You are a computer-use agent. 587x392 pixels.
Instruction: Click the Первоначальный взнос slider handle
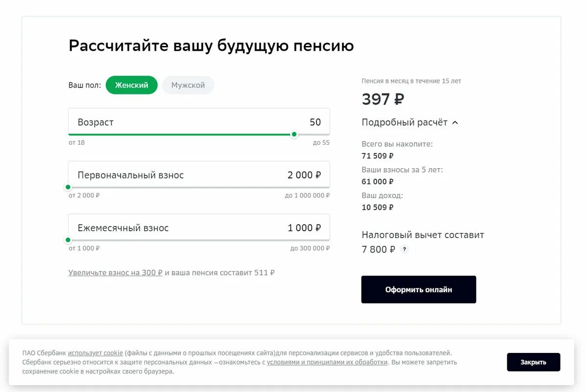(x=68, y=187)
